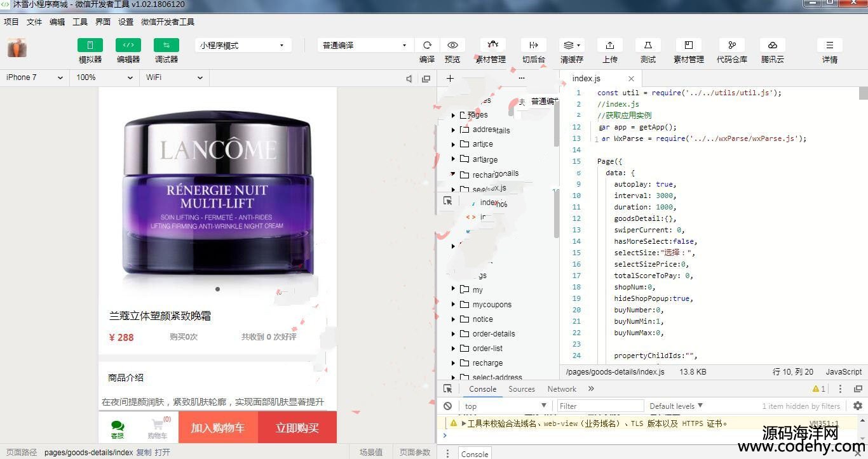
Task: Click the 预览 preview eye icon
Action: pyautogui.click(x=452, y=45)
